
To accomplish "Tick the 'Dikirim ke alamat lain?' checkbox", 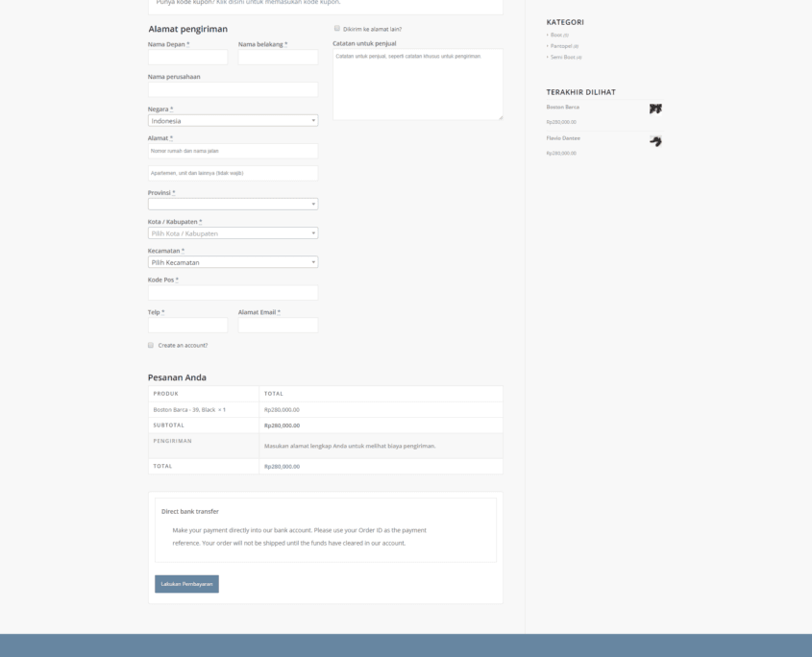I will [337, 29].
